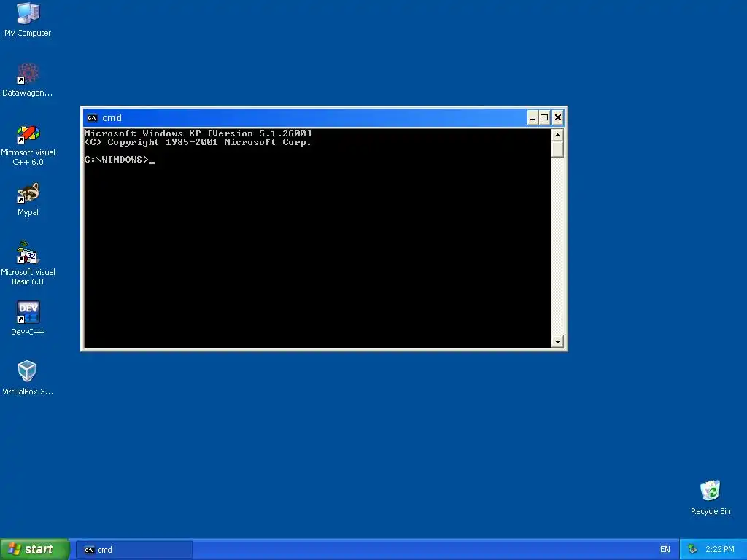Click the cmd window title bar text
This screenshot has width=747, height=560.
tap(112, 117)
